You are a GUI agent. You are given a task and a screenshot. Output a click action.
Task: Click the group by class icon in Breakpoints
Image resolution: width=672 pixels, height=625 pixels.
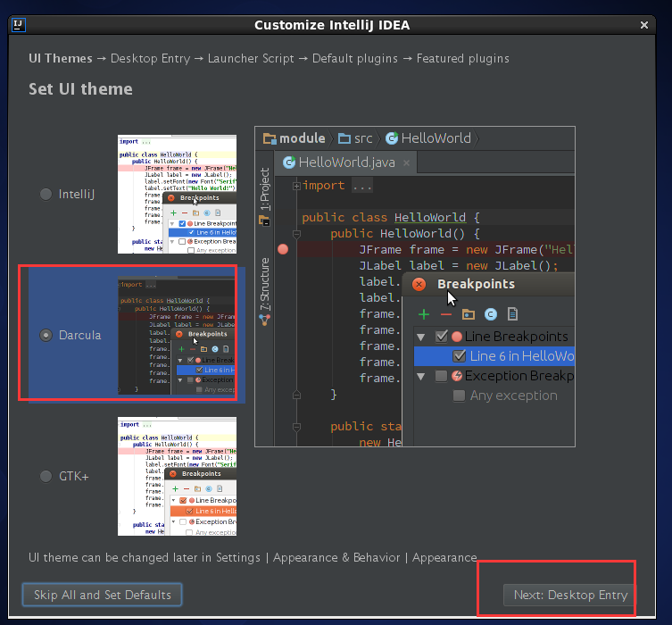point(490,314)
